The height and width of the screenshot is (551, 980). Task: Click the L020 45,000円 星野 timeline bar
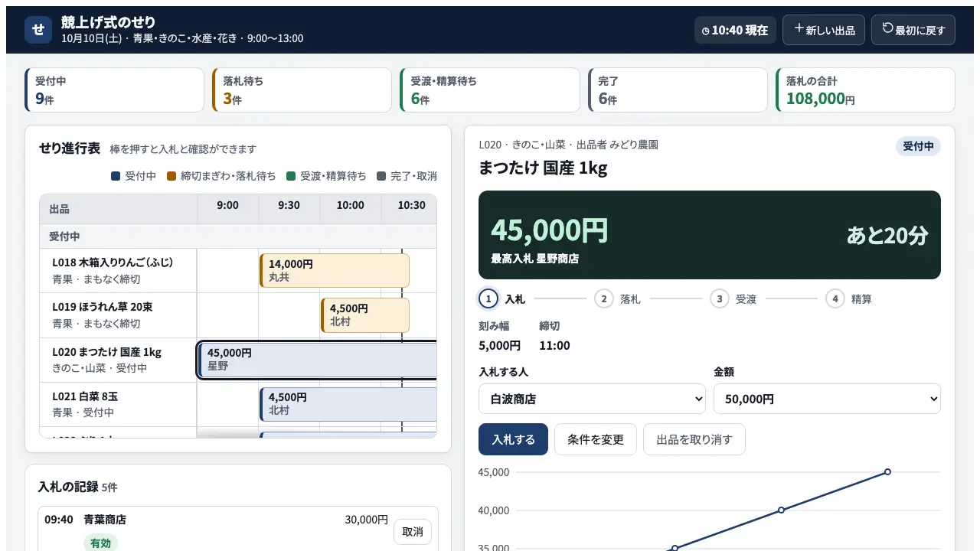point(317,360)
